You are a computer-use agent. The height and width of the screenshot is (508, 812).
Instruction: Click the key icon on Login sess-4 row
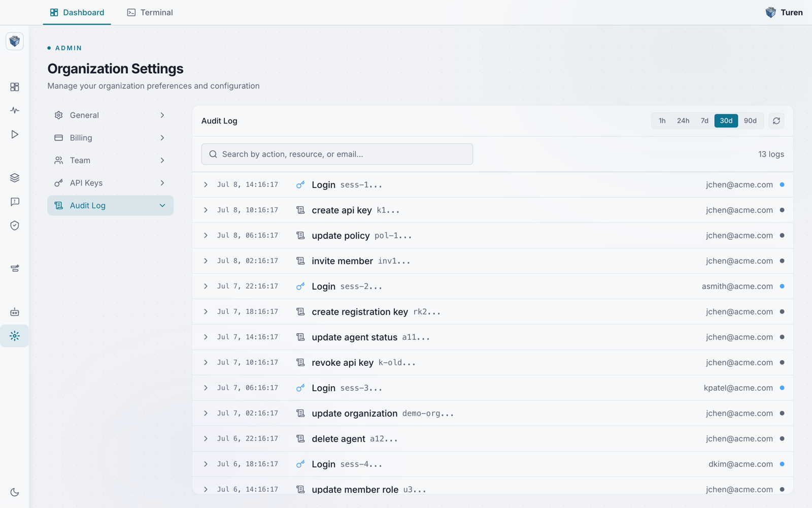pyautogui.click(x=300, y=464)
